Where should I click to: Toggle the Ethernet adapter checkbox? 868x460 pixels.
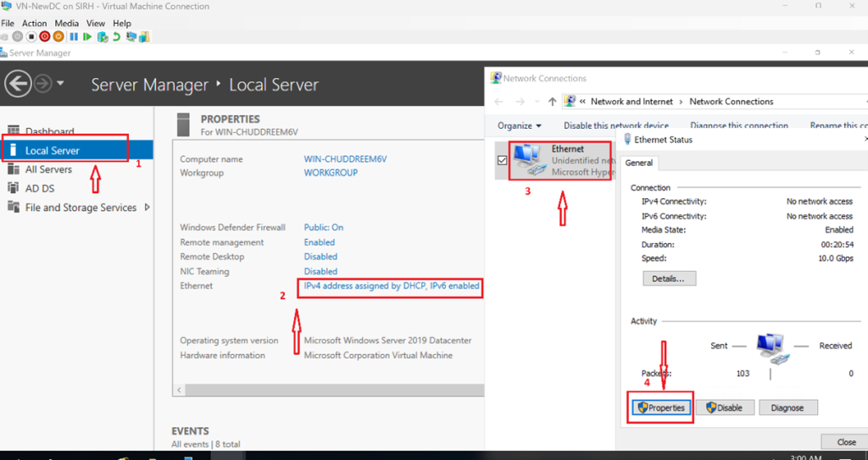click(x=502, y=161)
